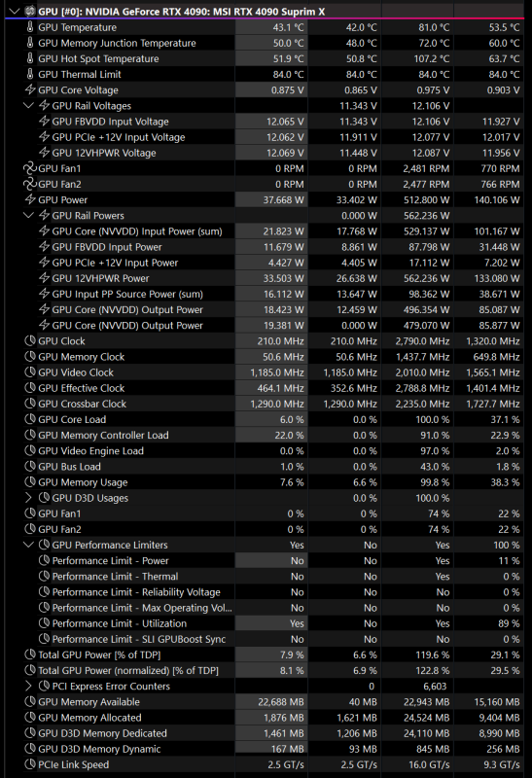Click the 37.668 W current GPU Power value

(x=283, y=200)
